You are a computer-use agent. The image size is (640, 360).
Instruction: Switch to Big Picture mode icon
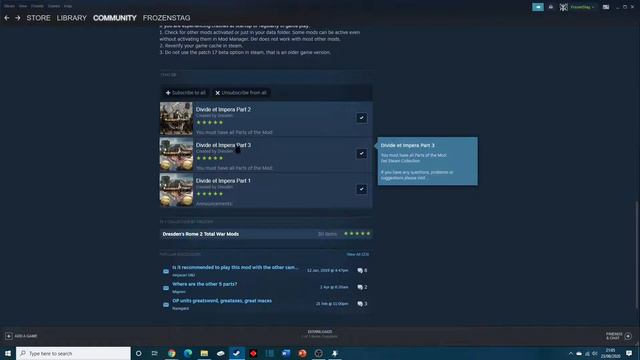click(606, 7)
